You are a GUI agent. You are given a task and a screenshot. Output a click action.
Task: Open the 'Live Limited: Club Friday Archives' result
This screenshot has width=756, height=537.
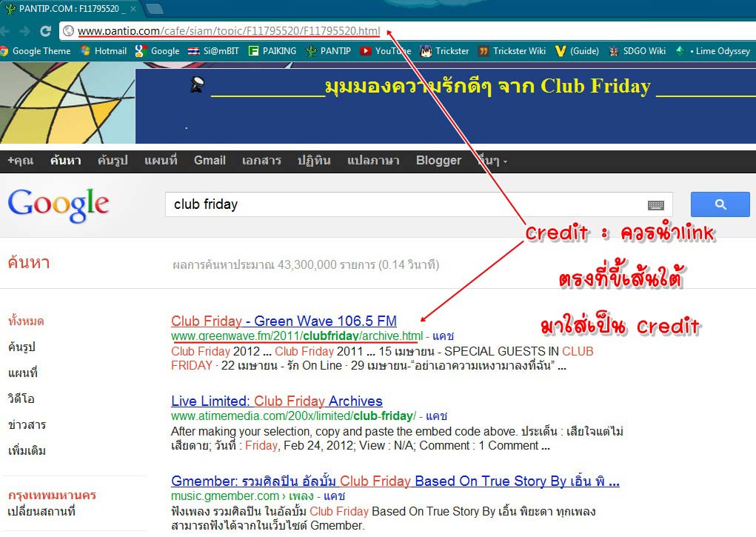277,401
